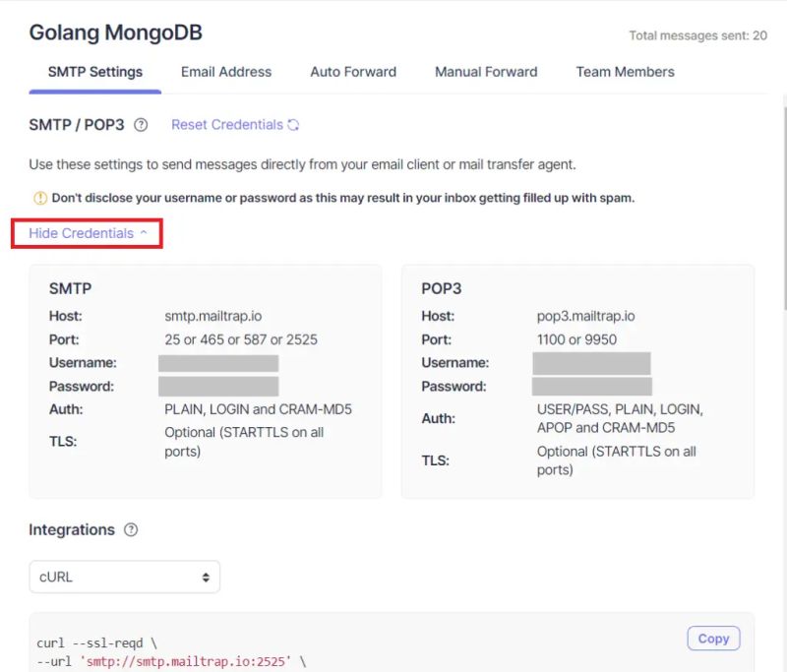View the Team Members tab

[625, 72]
